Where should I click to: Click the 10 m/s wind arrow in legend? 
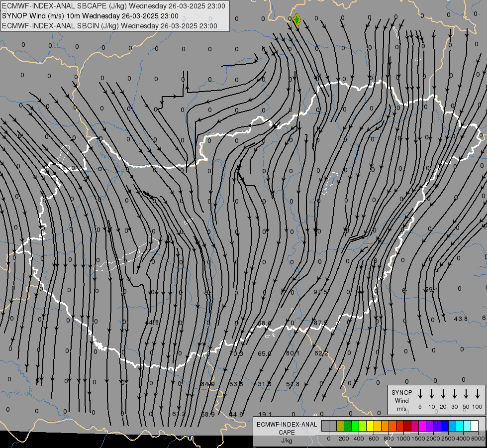431,394
